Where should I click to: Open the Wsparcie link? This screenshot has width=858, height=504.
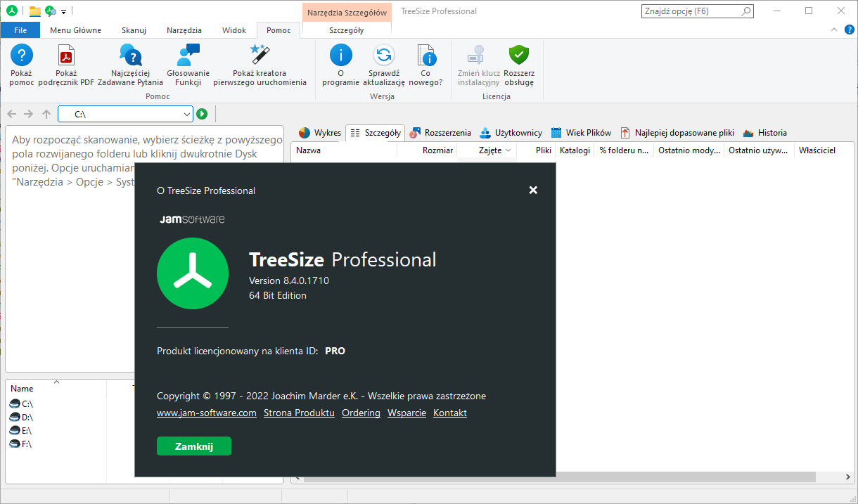pyautogui.click(x=406, y=413)
